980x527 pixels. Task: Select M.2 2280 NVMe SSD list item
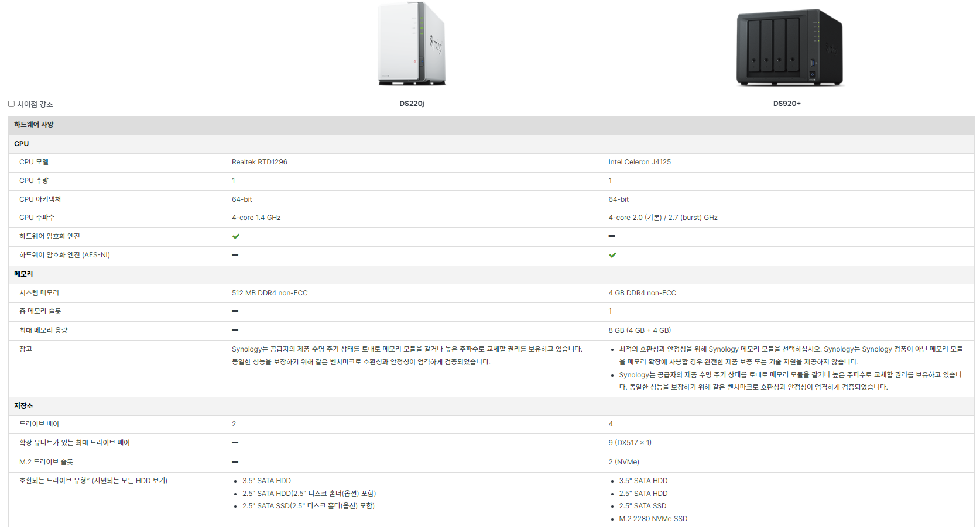(x=653, y=519)
